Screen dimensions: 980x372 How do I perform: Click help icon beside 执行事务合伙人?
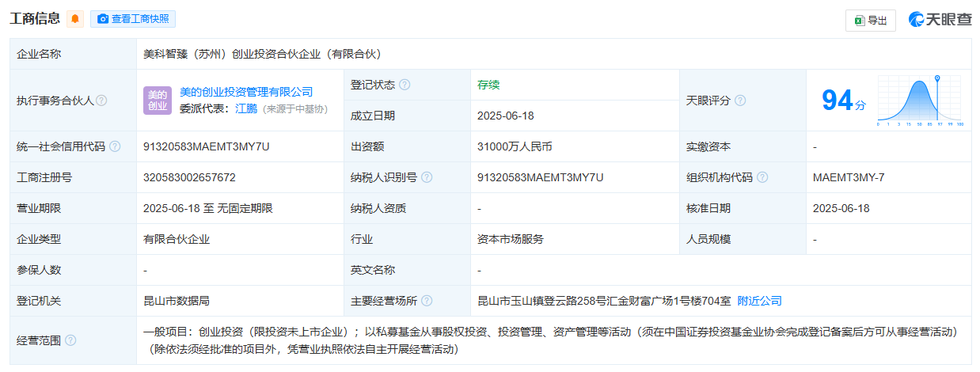pos(101,101)
